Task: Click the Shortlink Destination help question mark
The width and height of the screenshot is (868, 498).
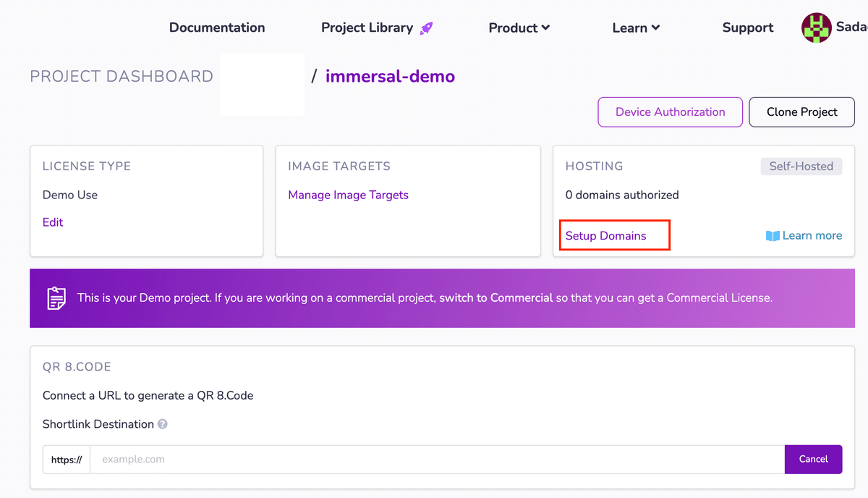Action: tap(163, 424)
